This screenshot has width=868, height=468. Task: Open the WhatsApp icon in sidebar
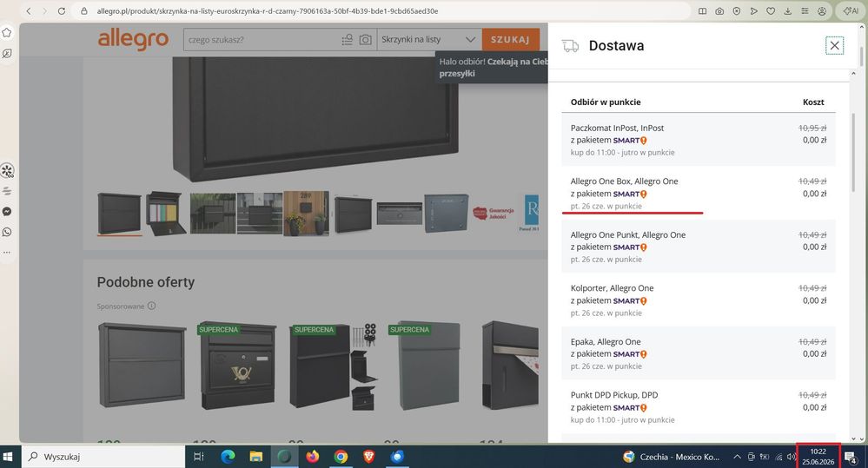(7, 232)
